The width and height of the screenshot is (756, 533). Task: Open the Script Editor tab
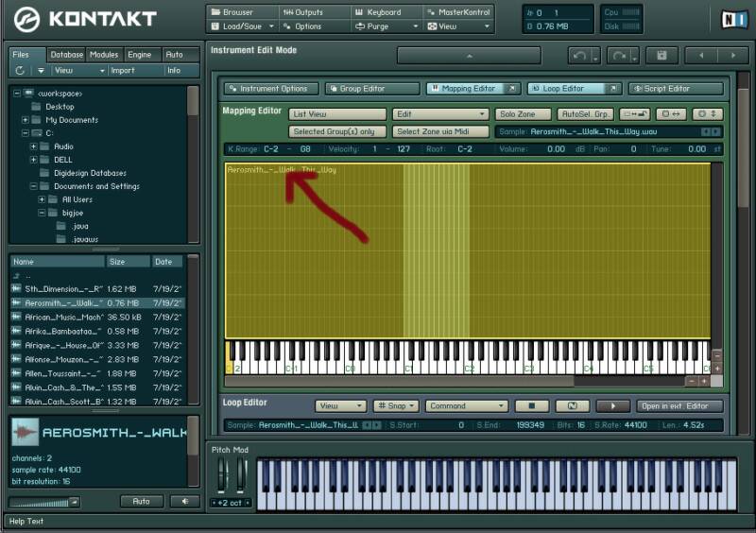(x=675, y=89)
